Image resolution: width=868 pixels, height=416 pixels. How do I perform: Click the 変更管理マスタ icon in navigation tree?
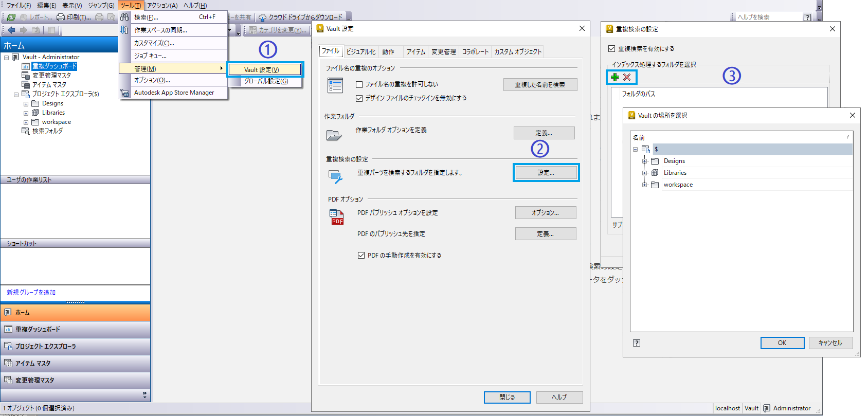point(26,76)
